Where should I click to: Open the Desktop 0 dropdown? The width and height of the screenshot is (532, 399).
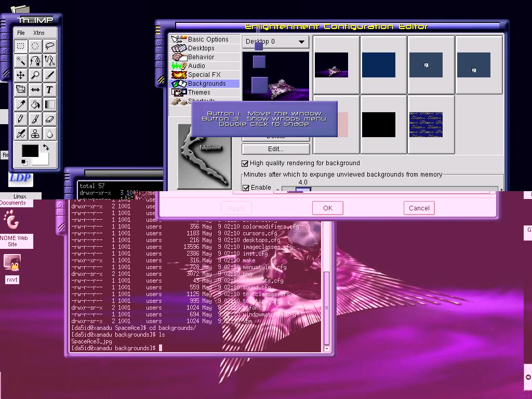click(275, 42)
